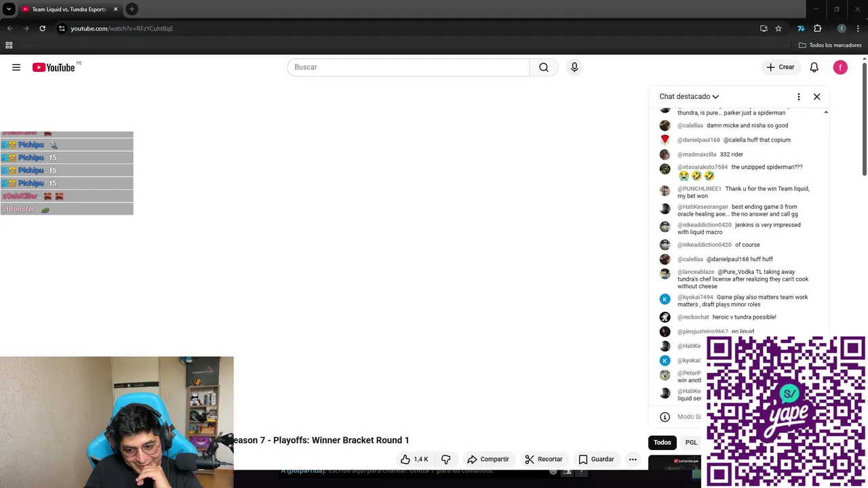The height and width of the screenshot is (488, 868).
Task: Open the Chrome profile avatar
Action: (842, 28)
